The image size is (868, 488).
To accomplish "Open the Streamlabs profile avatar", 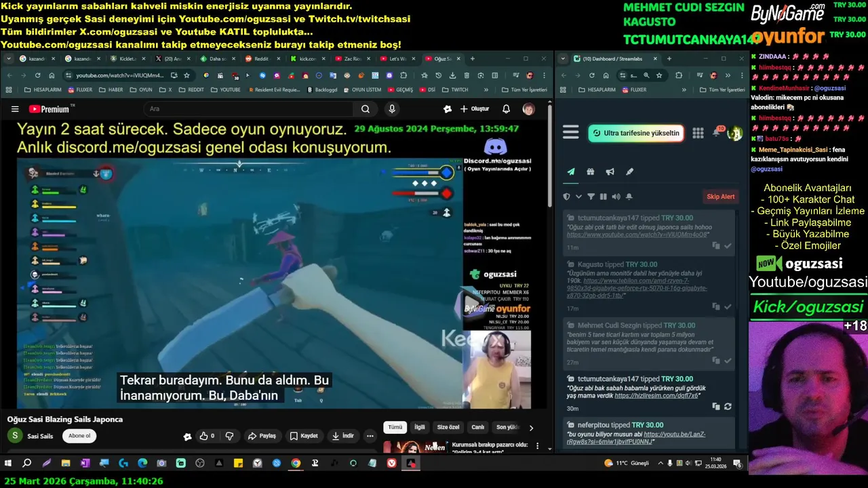I will [734, 134].
